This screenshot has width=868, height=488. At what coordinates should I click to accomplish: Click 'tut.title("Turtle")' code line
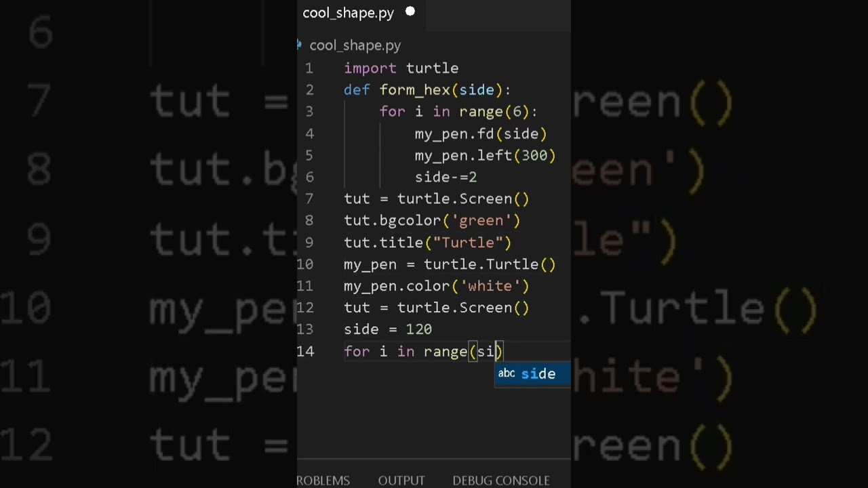428,243
